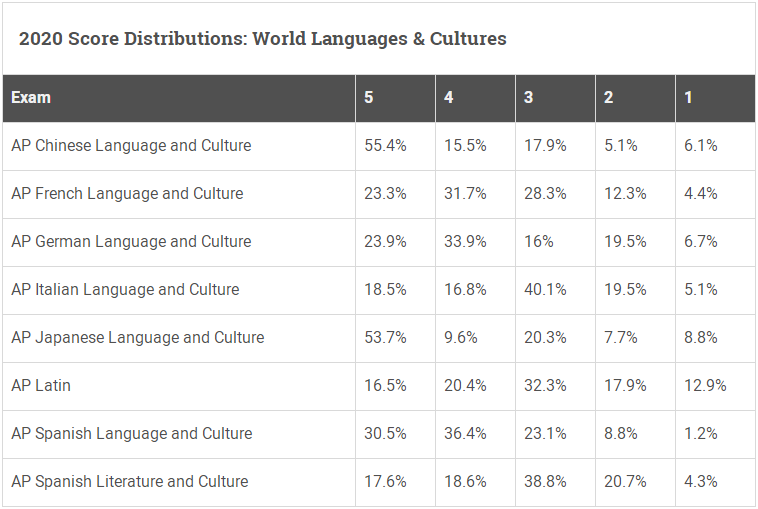Viewport: 758px width, 509px height.
Task: Select the AP Spanish Literature and Culture cell
Action: click(x=130, y=482)
